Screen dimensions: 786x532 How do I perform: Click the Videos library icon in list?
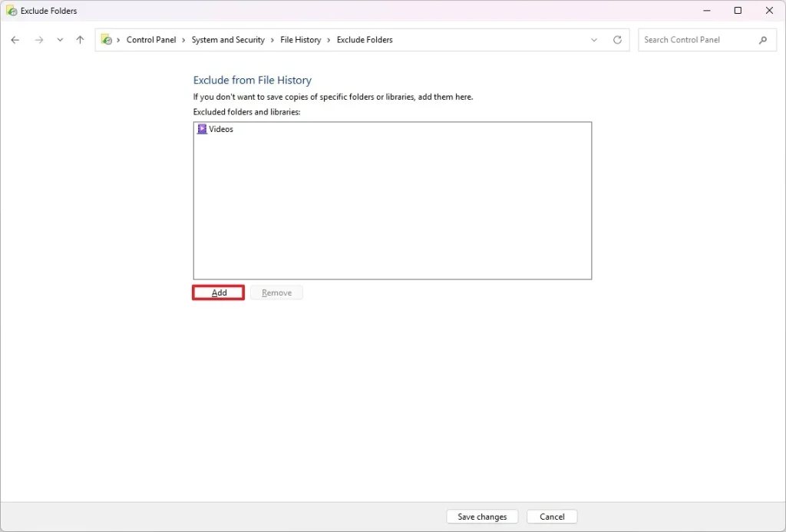[x=202, y=129]
